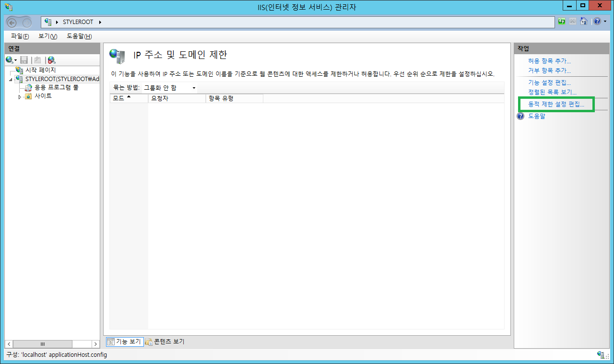The width and height of the screenshot is (614, 364).
Task: Click the Forward navigation arrow
Action: (x=27, y=22)
